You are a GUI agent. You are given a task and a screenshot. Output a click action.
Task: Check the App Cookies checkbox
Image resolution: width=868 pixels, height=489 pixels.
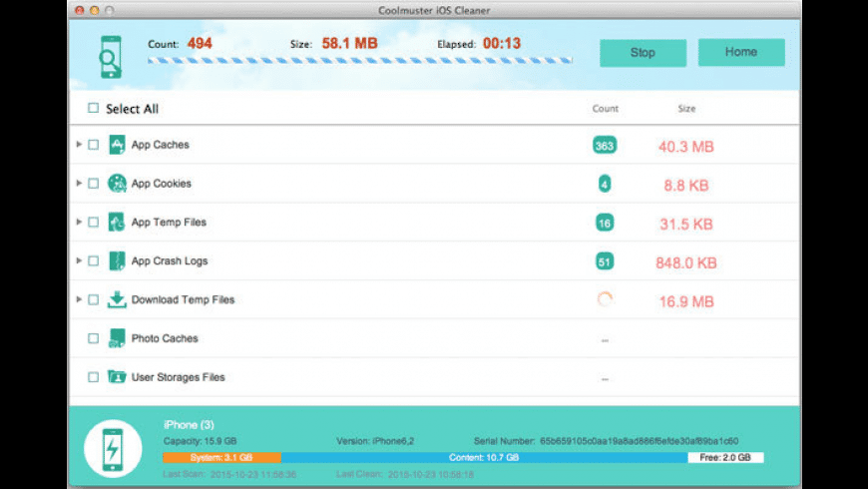point(93,184)
